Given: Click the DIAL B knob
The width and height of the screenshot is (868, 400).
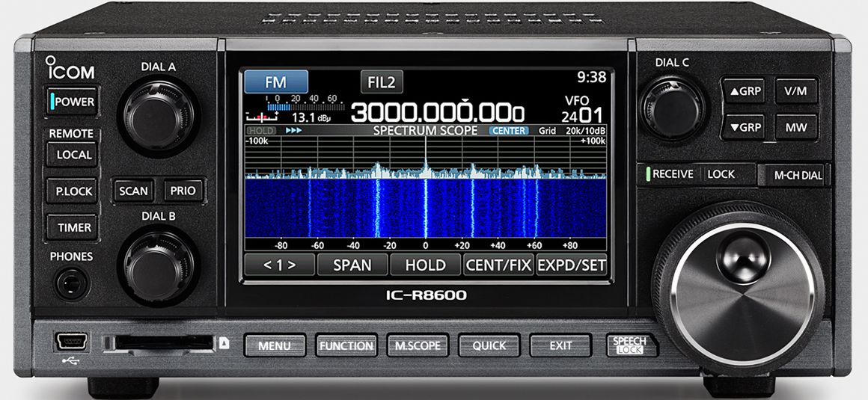Looking at the screenshot, I should click(x=159, y=266).
